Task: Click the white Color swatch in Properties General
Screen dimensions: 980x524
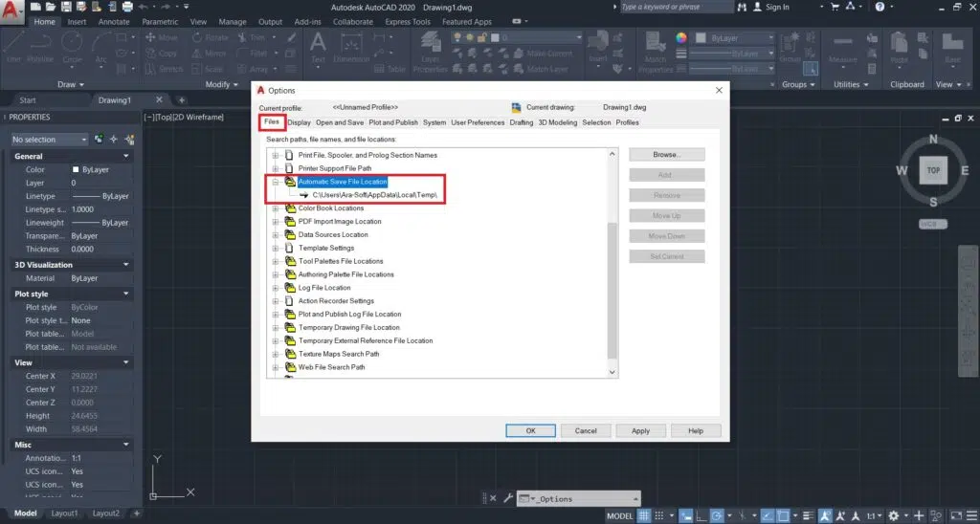Action: [76, 169]
